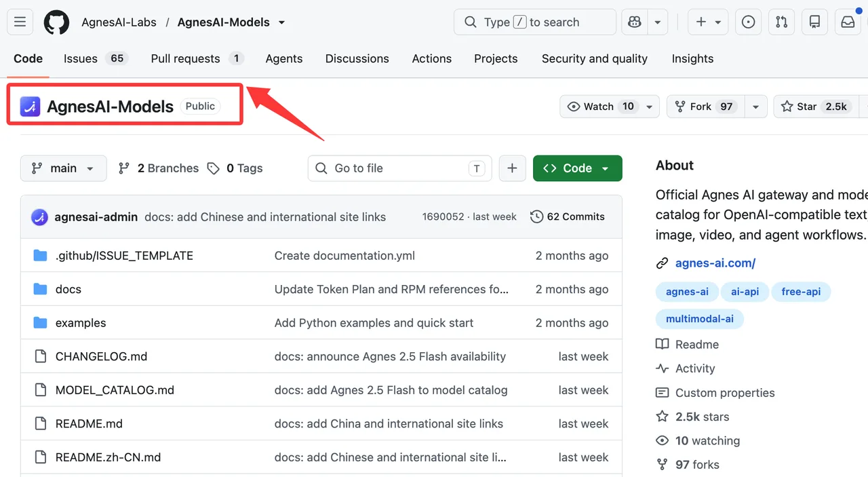This screenshot has width=868, height=477.
Task: Fork the repository
Action: pyautogui.click(x=705, y=107)
